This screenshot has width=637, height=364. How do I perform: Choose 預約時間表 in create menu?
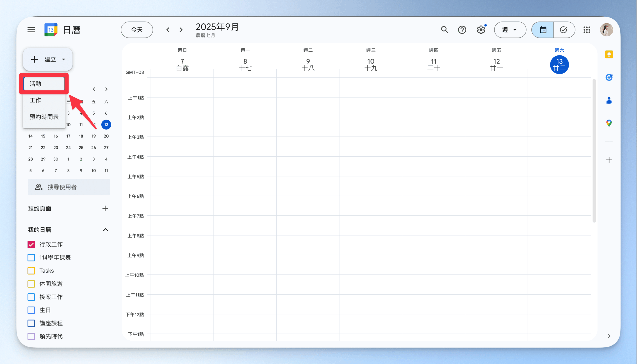(44, 117)
